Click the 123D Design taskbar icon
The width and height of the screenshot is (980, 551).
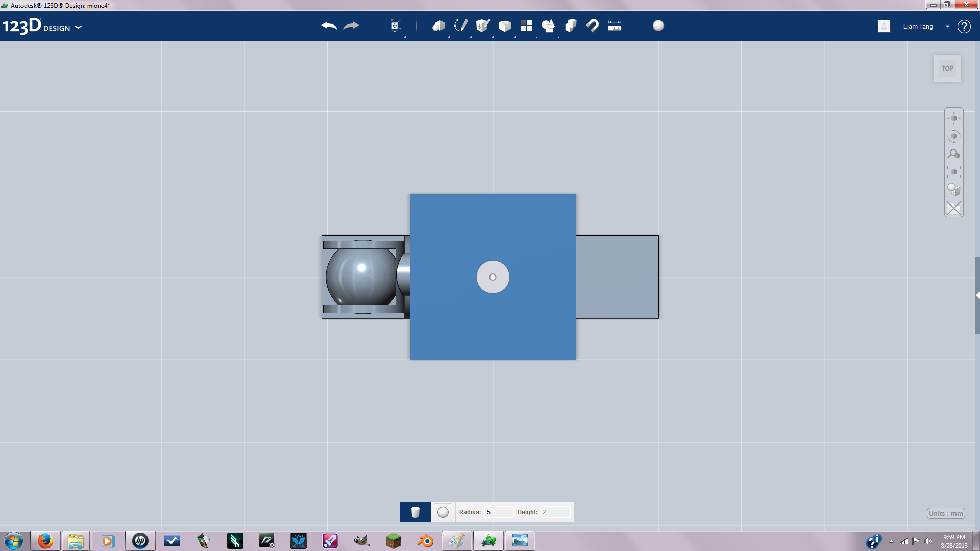488,541
